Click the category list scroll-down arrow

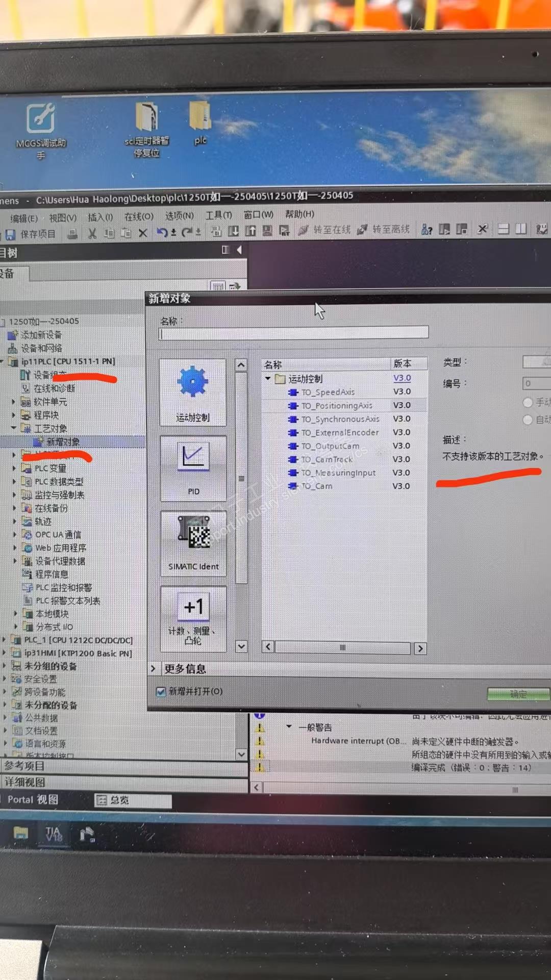[241, 646]
